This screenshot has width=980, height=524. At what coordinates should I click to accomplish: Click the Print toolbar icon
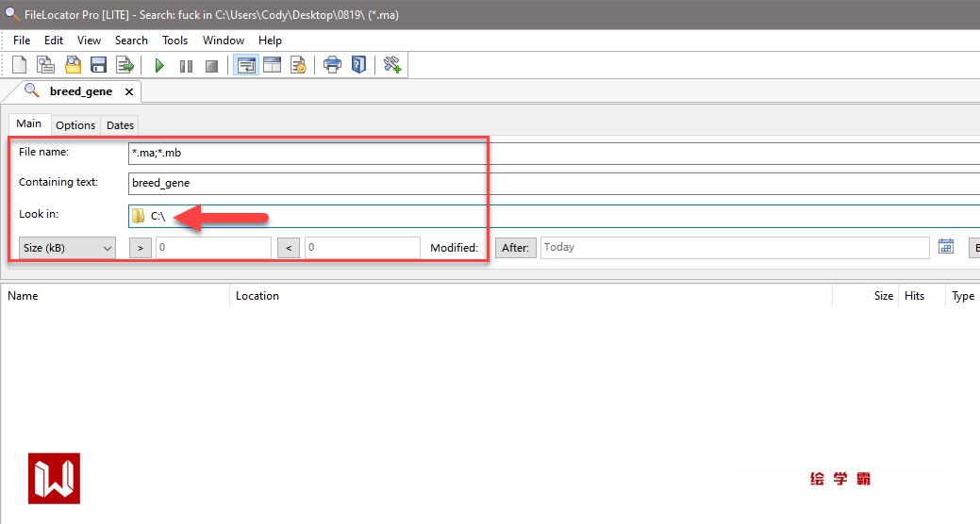click(333, 65)
